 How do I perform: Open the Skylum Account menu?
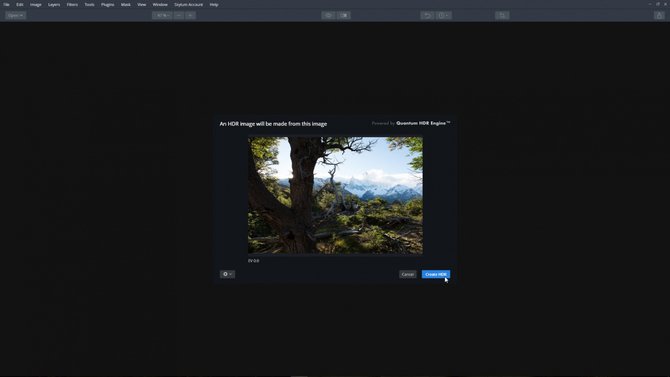pyautogui.click(x=188, y=5)
